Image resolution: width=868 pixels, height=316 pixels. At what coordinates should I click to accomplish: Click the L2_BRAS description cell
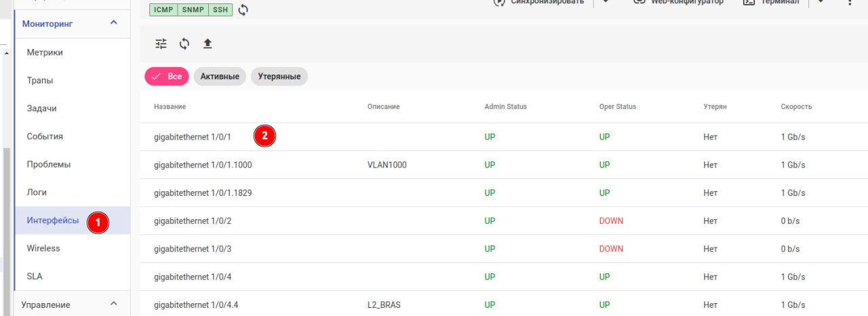pos(384,305)
